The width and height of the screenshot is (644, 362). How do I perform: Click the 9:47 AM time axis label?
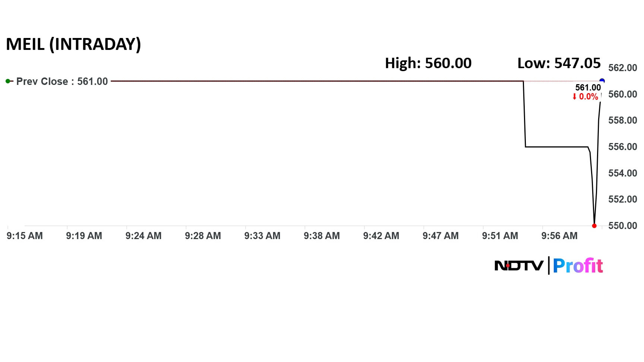point(441,236)
